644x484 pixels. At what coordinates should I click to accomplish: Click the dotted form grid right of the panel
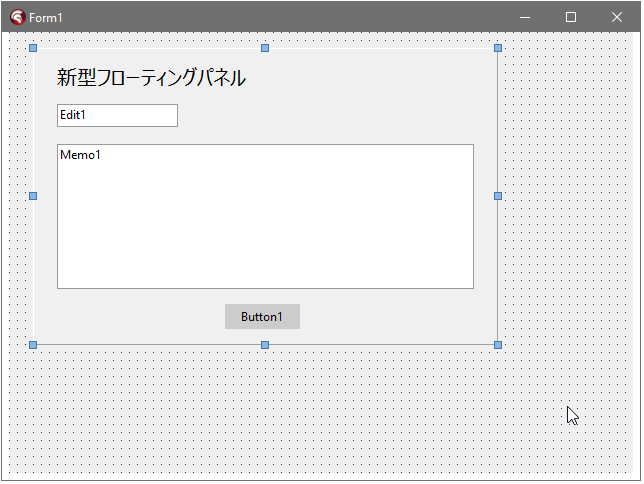570,200
